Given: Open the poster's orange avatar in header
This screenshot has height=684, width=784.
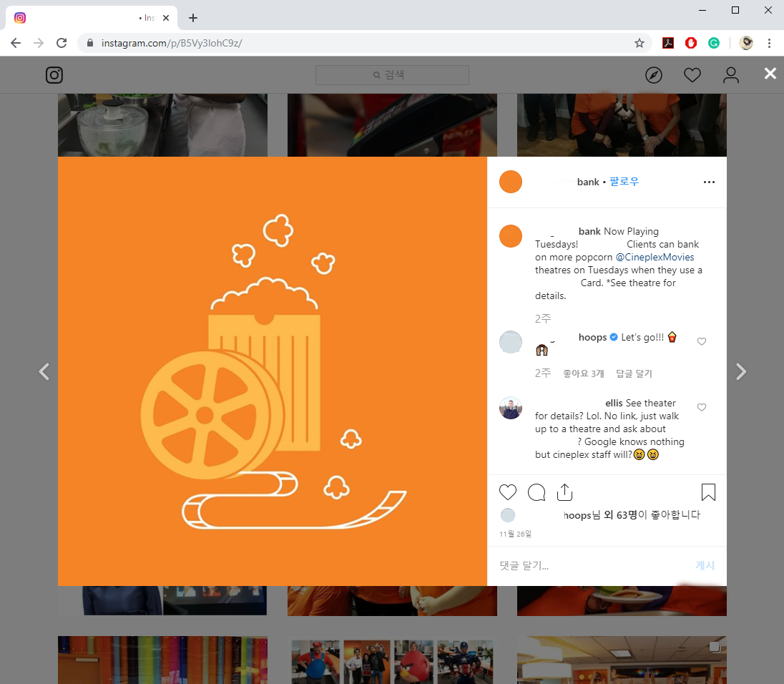Looking at the screenshot, I should point(511,182).
